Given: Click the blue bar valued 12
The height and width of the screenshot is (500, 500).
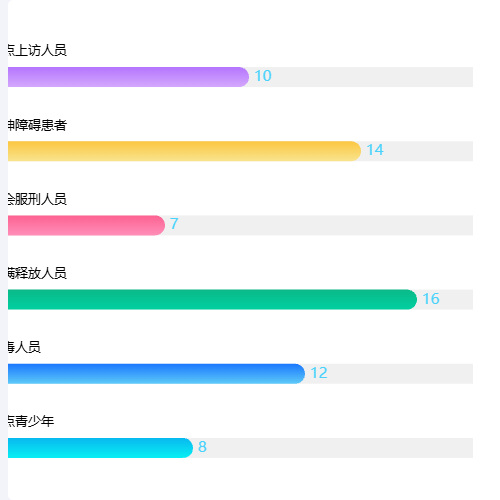Looking at the screenshot, I should 156,374.
